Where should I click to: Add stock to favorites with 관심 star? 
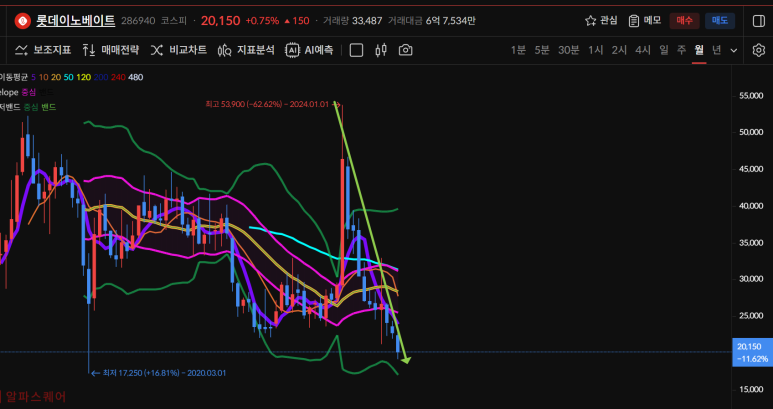pos(601,21)
